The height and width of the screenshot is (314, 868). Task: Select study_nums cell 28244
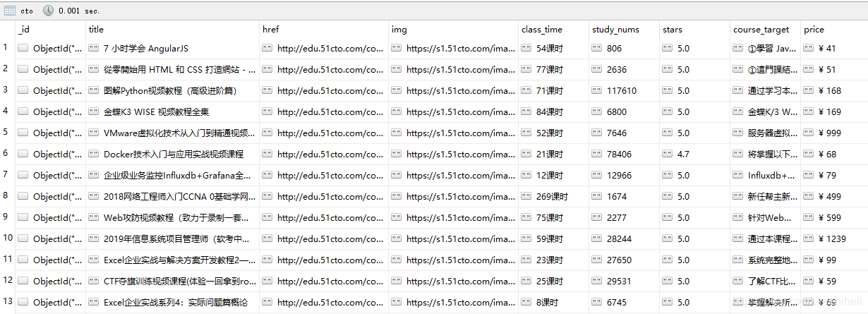(x=624, y=239)
